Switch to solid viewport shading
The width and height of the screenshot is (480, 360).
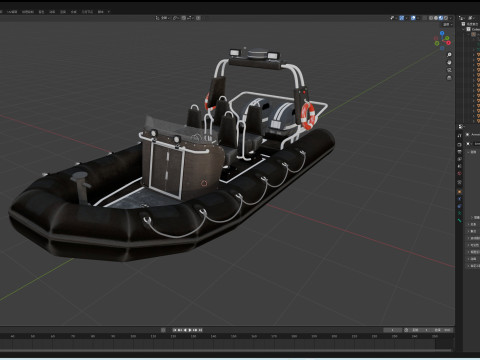[x=436, y=18]
